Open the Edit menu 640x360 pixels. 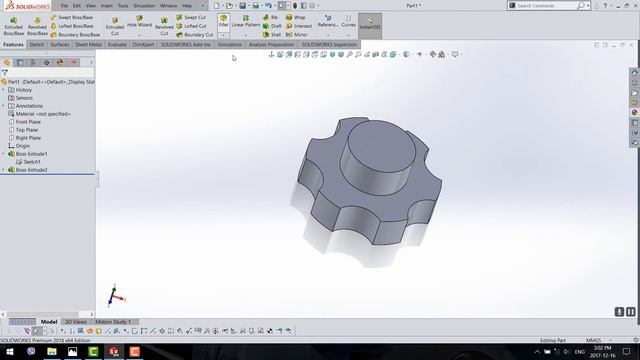coord(77,6)
